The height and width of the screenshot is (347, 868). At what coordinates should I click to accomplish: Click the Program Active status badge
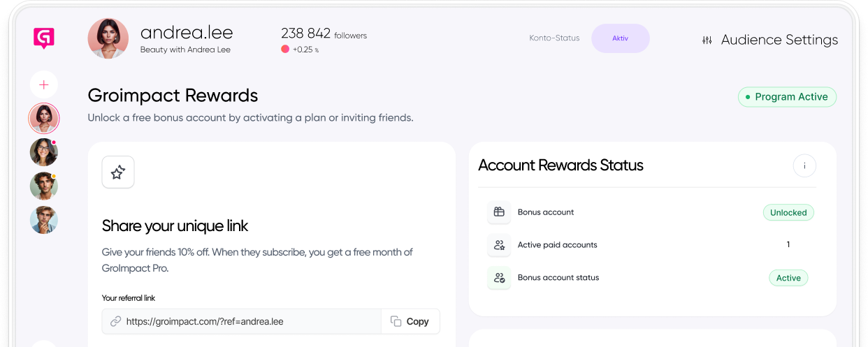(x=787, y=97)
